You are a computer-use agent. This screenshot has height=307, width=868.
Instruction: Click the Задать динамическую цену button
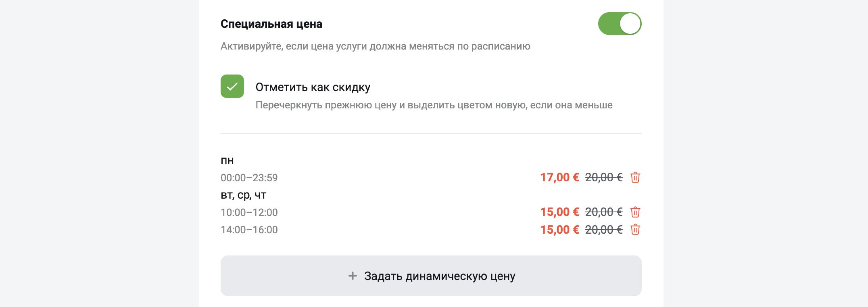tap(431, 276)
